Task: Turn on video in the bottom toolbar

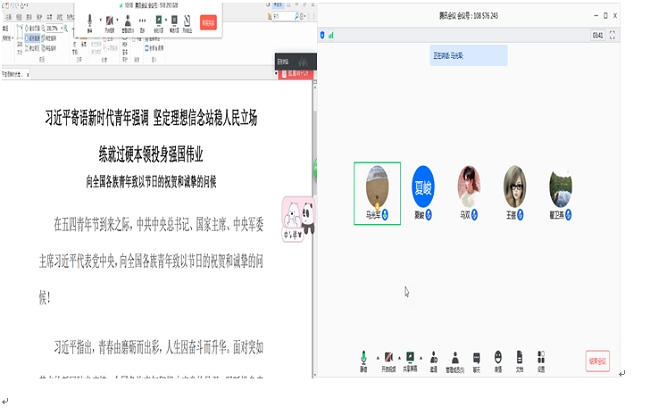Action: 387,359
